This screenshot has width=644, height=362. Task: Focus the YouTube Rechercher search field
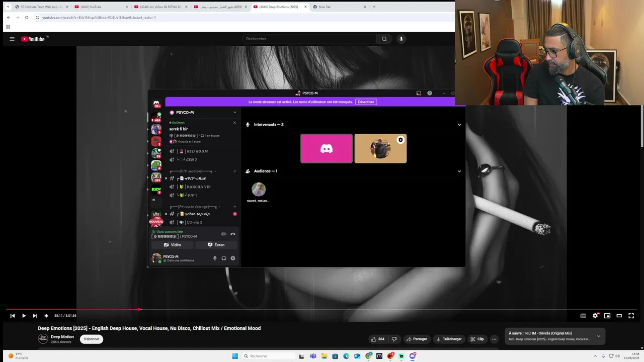[309, 39]
